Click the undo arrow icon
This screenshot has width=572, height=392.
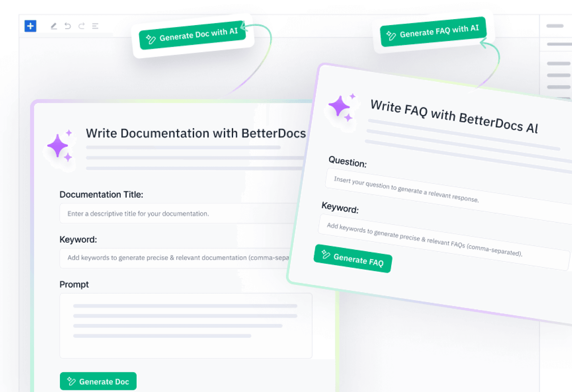click(x=68, y=26)
